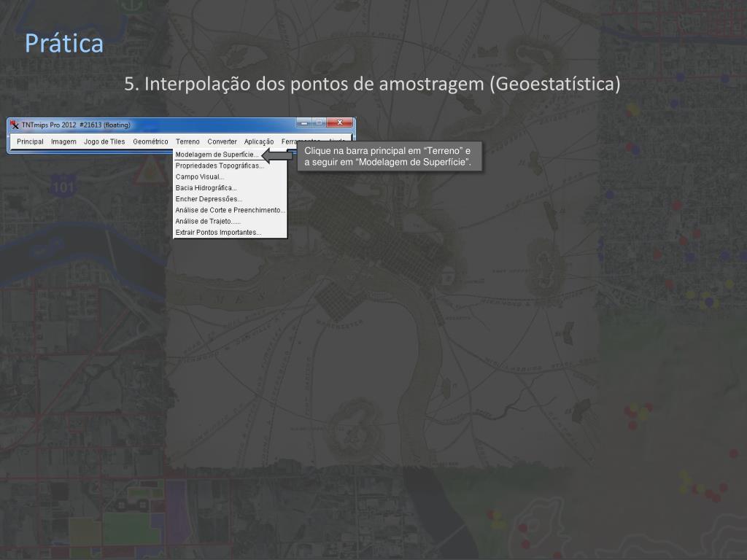Choose Propriedades Topográficas menu entry
747x560 pixels.
pyautogui.click(x=220, y=166)
